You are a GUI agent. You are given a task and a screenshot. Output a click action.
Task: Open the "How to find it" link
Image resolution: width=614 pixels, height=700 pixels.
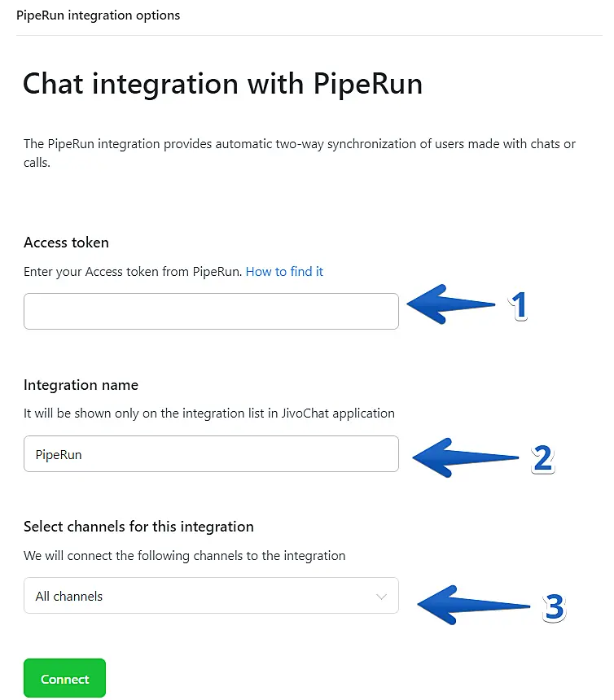click(284, 272)
